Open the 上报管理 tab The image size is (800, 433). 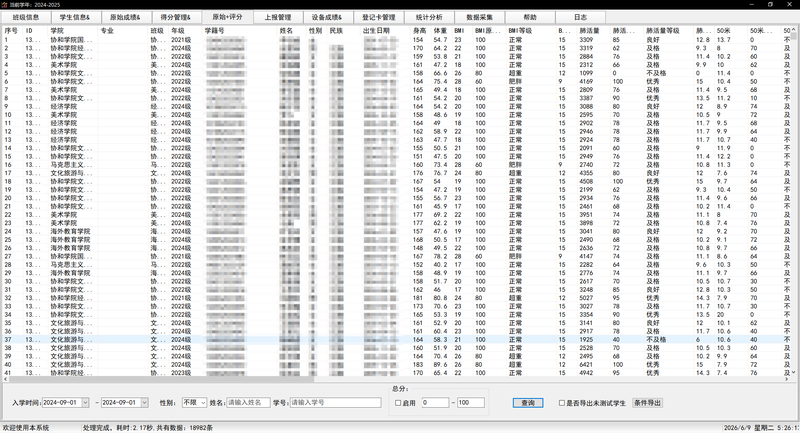click(278, 17)
